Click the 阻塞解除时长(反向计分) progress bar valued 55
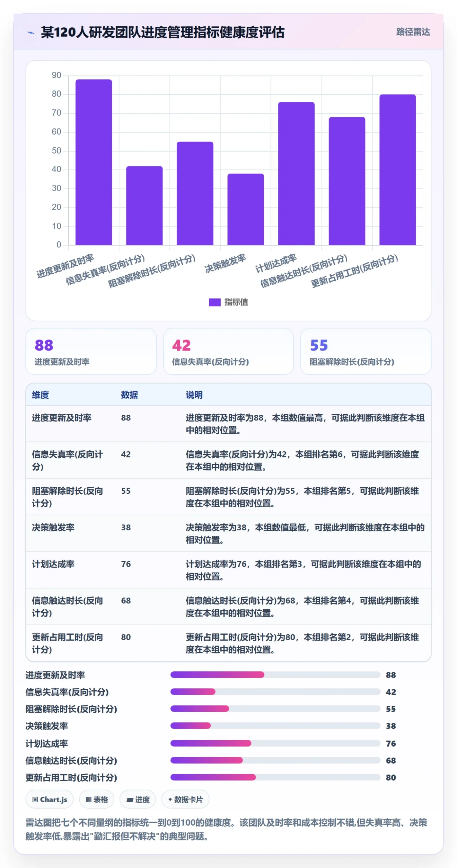Image resolution: width=457 pixels, height=868 pixels. pos(275,709)
